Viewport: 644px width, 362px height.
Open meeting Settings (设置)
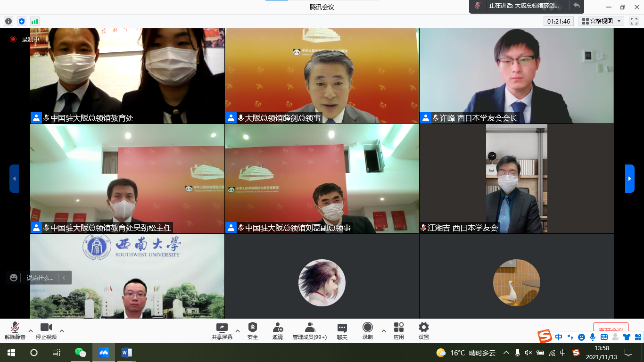click(x=424, y=330)
